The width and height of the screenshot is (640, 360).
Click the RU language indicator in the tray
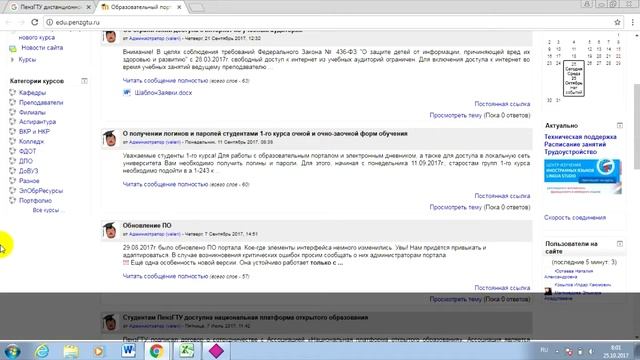544,350
